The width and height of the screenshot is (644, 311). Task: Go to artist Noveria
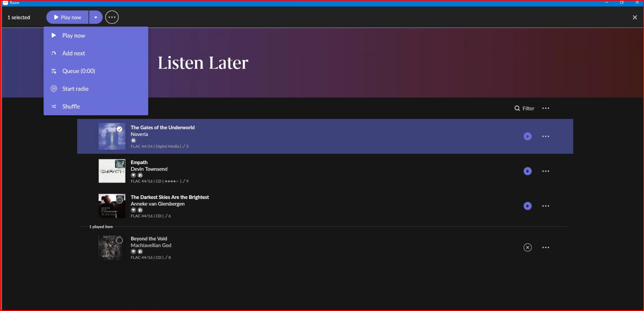[139, 134]
